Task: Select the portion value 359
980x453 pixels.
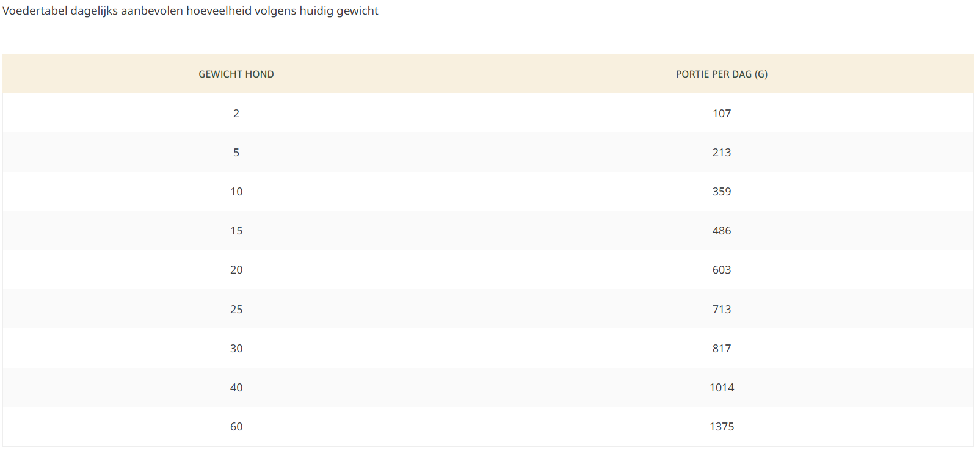Action: tap(721, 192)
